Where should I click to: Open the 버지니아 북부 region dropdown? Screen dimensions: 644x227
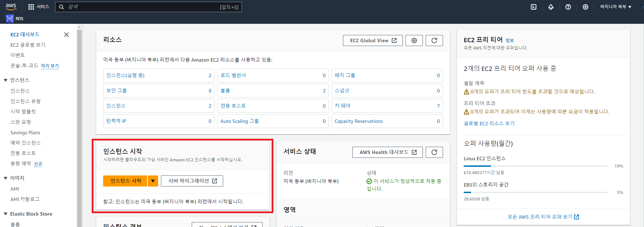pos(616,7)
